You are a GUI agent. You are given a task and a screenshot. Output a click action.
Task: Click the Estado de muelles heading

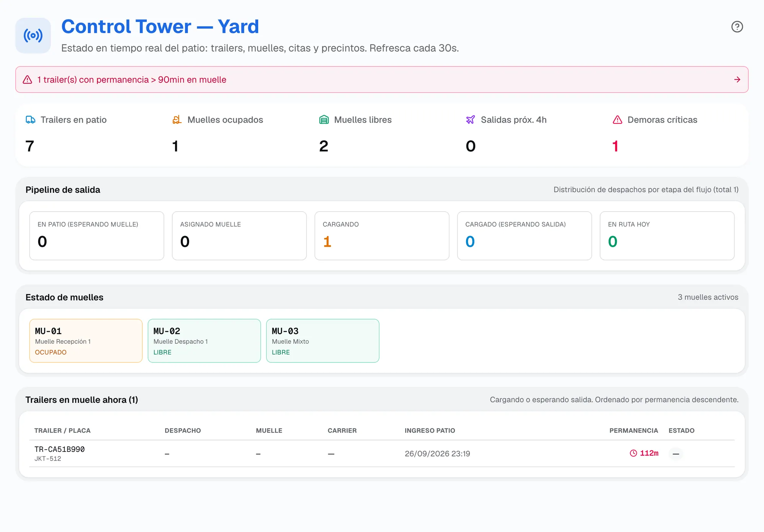coord(64,297)
